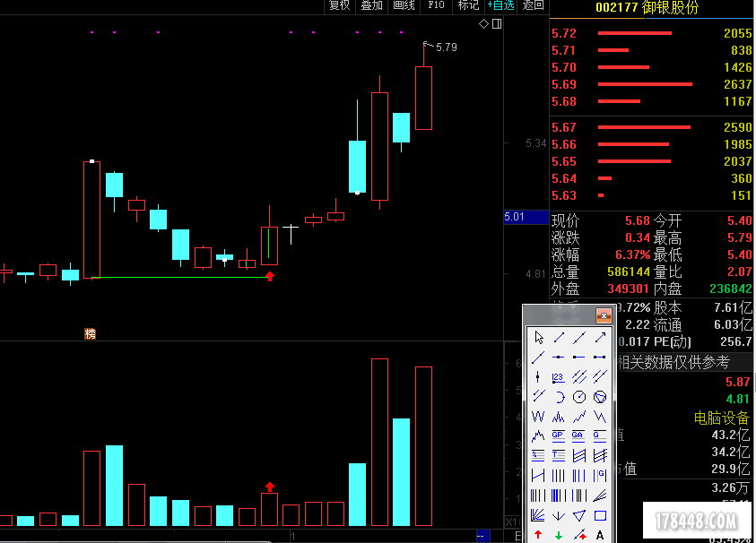The height and width of the screenshot is (543, 756).
Task: Click 标记 mark in the top toolbar
Action: pyautogui.click(x=468, y=5)
